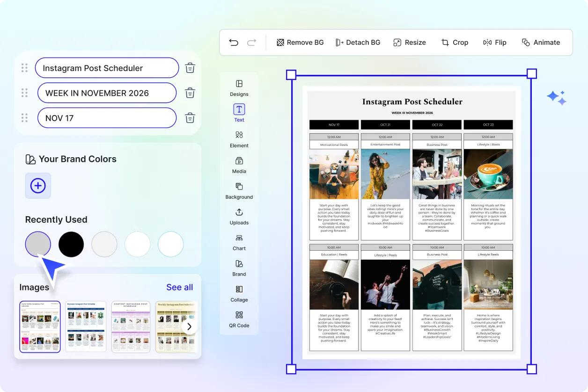The image size is (588, 392).
Task: Open the Animate option
Action: click(x=541, y=42)
